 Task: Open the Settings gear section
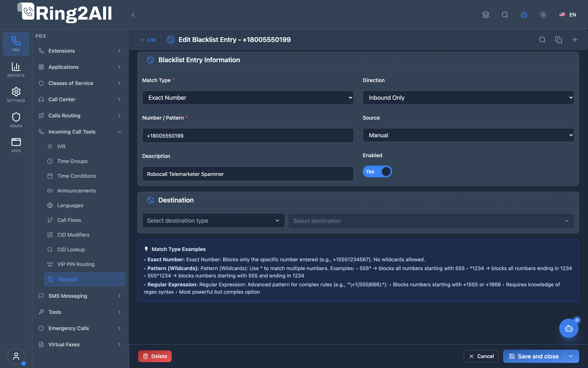tap(16, 95)
